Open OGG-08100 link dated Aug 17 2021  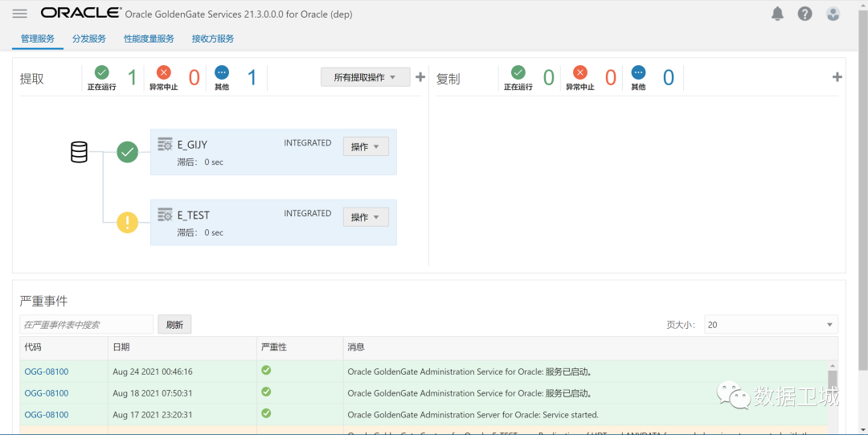pos(47,415)
